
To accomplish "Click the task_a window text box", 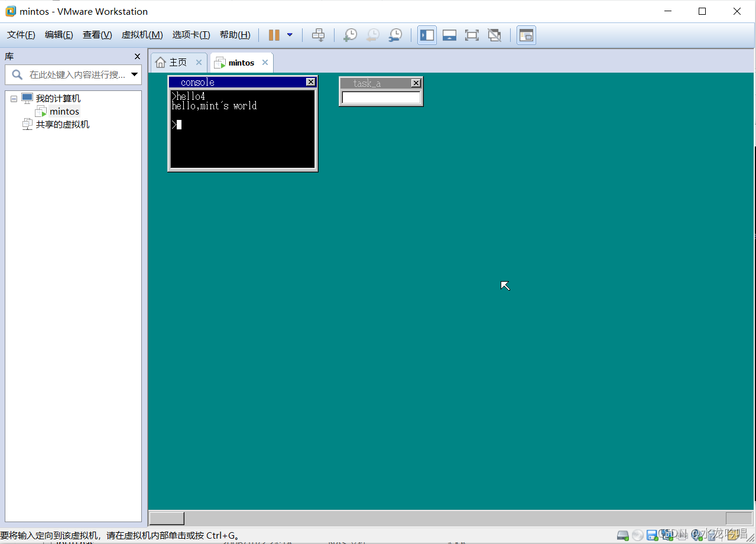I will pos(381,97).
